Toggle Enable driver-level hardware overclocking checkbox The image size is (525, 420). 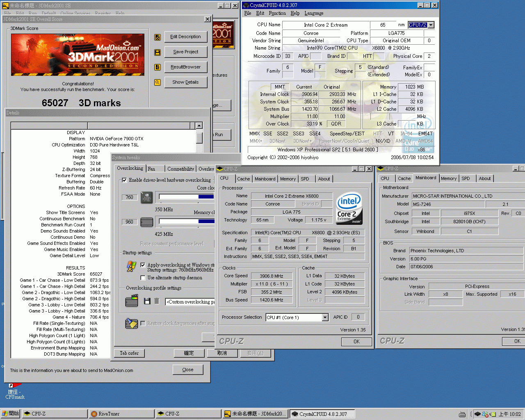(x=124, y=180)
